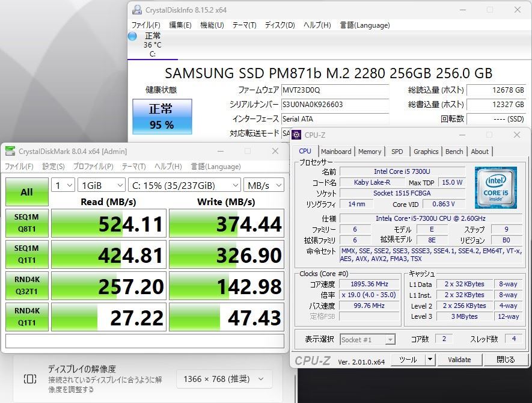Click the CrystalDiskInfo app icon in title bar
Viewport: 532px width, 403px height.
click(x=137, y=10)
